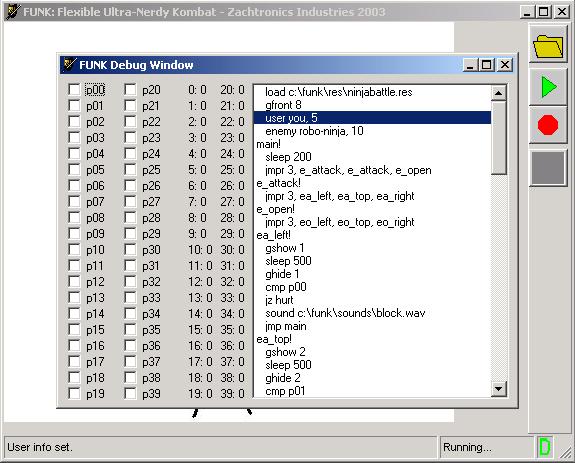Viewport: 575px width, 463px height.
Task: Click the script list scrollbar thumb
Action: tap(498, 138)
